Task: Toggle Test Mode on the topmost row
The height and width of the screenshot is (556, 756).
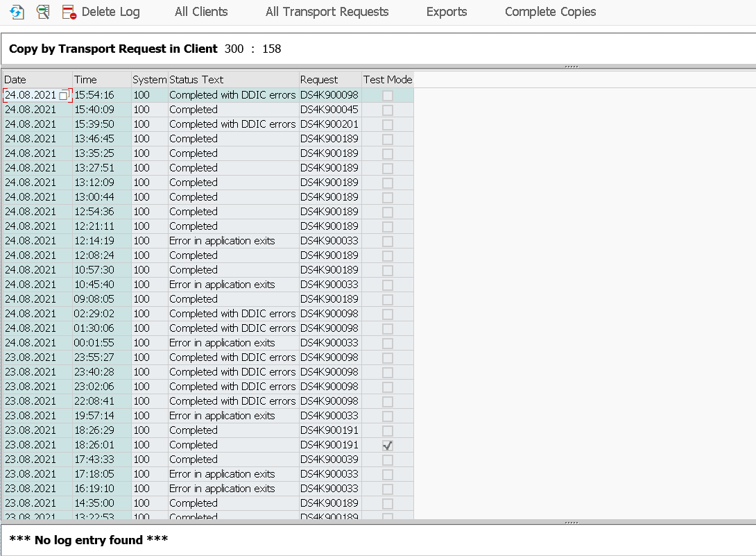Action: (386, 94)
